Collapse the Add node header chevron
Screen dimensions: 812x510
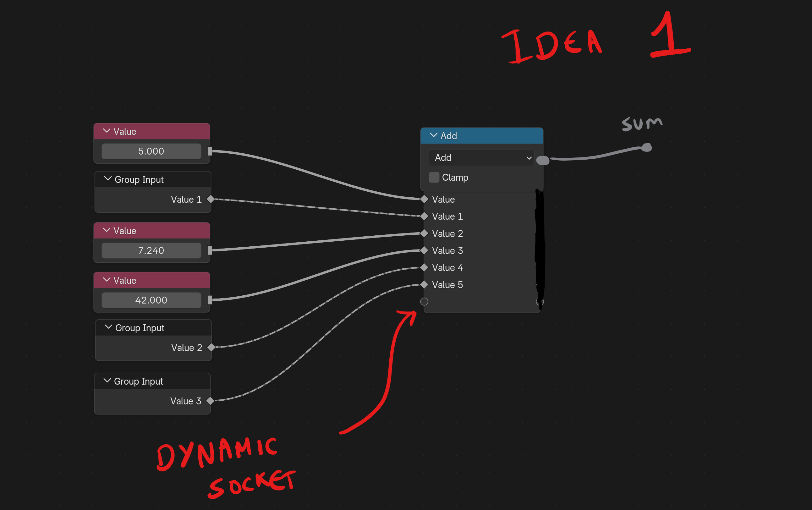[x=434, y=135]
